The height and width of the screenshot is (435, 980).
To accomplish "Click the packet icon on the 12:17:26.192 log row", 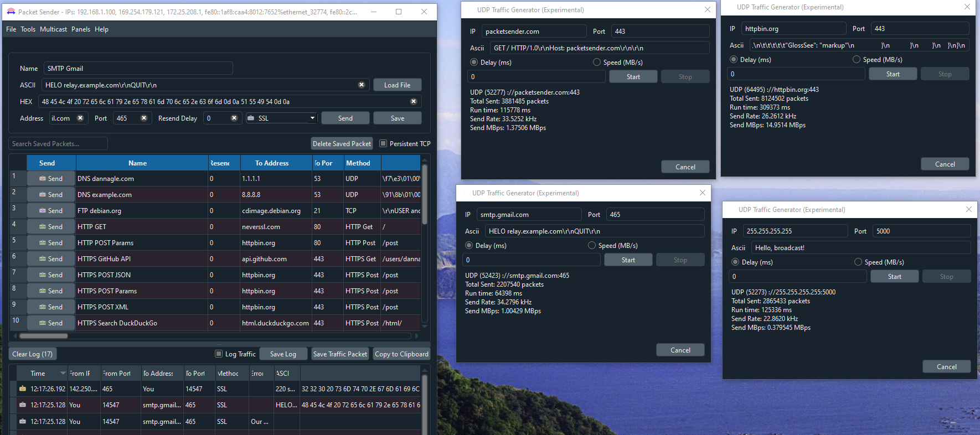I will point(23,389).
